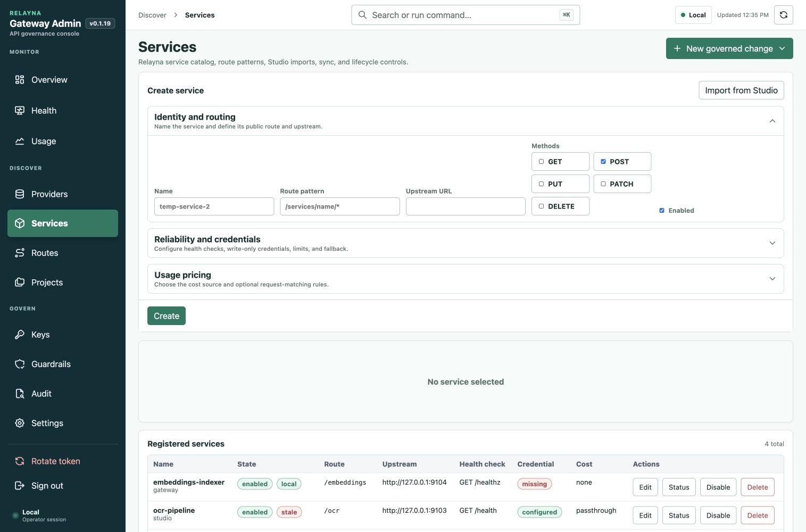This screenshot has height=532, width=806.
Task: Collapse the Identity and routing section
Action: click(772, 121)
